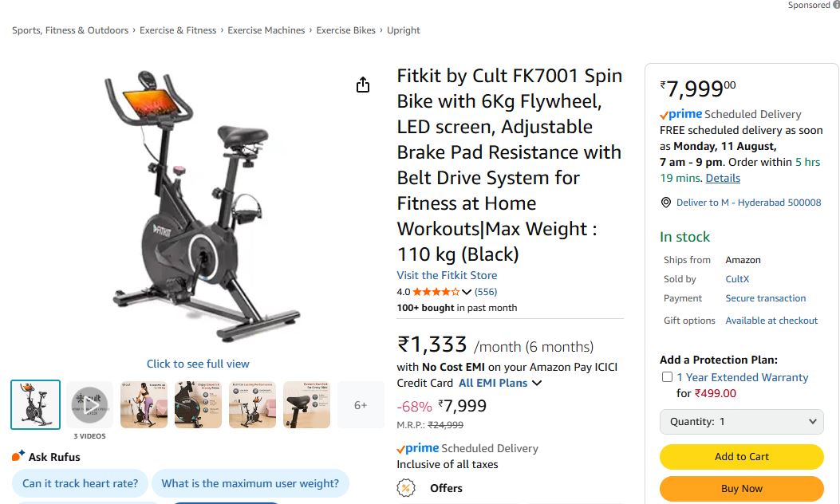The height and width of the screenshot is (504, 840).
Task: Open the Quantity dropdown
Action: point(741,422)
